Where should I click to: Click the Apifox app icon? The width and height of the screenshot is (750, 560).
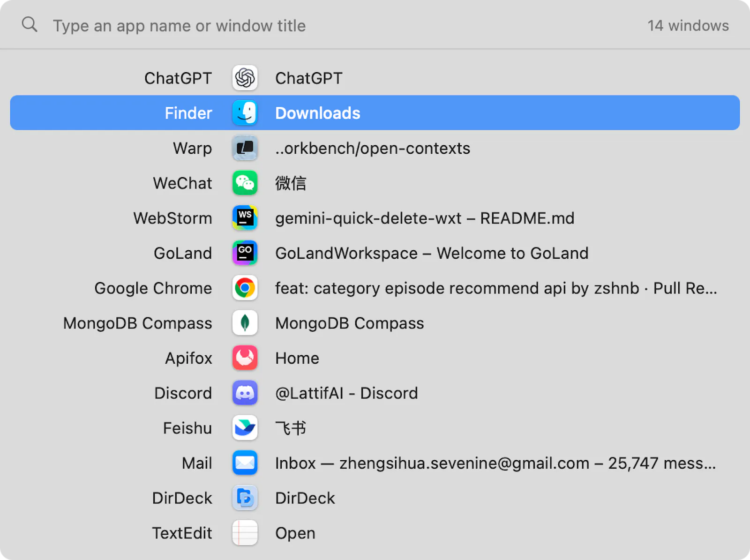(x=245, y=358)
